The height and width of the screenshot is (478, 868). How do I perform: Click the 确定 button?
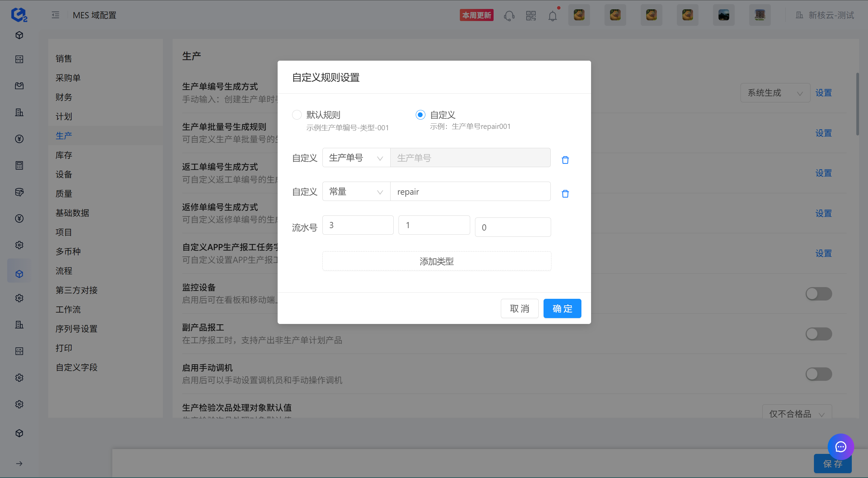(x=562, y=308)
